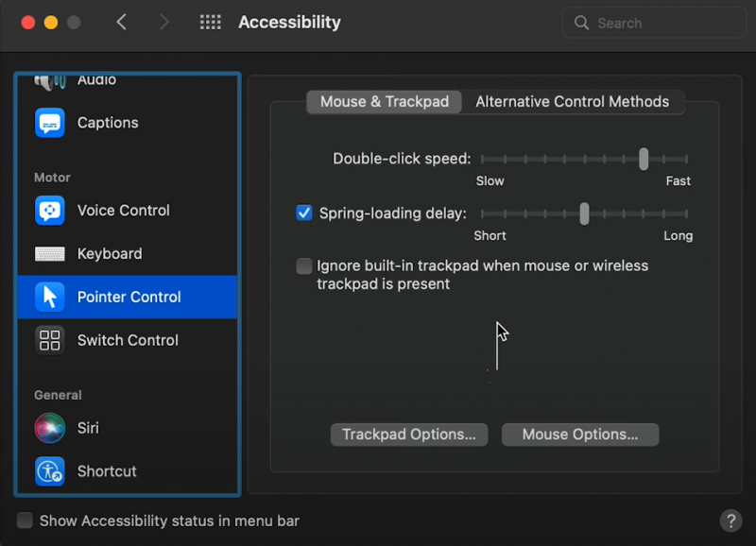Go back with the left chevron
Image resolution: width=756 pixels, height=546 pixels.
click(x=122, y=22)
